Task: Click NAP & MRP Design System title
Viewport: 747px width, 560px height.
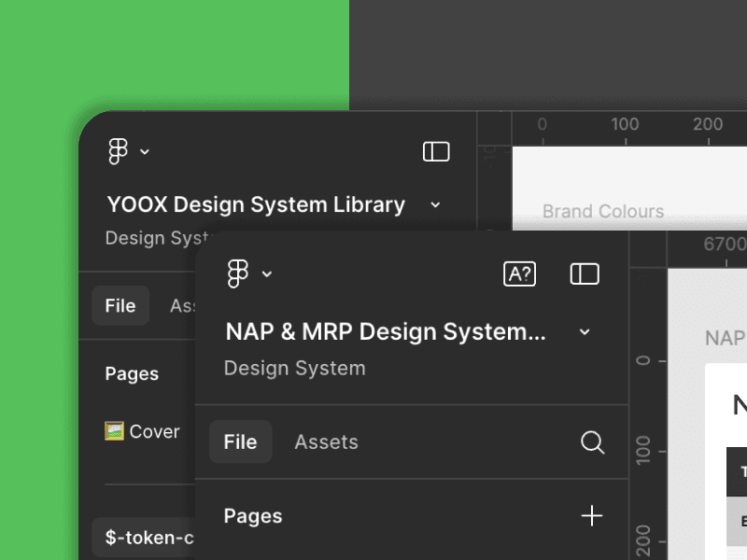Action: 386,331
